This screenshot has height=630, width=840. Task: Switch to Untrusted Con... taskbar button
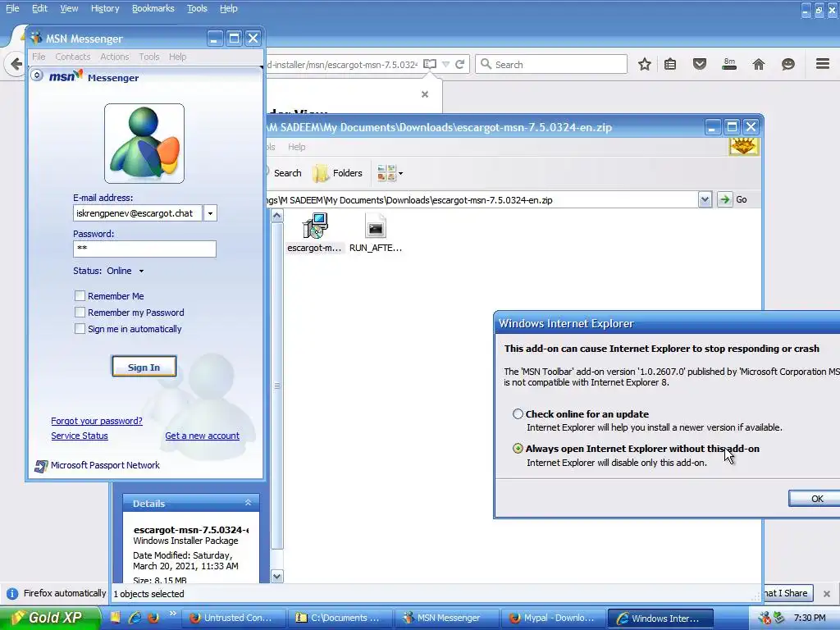coord(232,618)
